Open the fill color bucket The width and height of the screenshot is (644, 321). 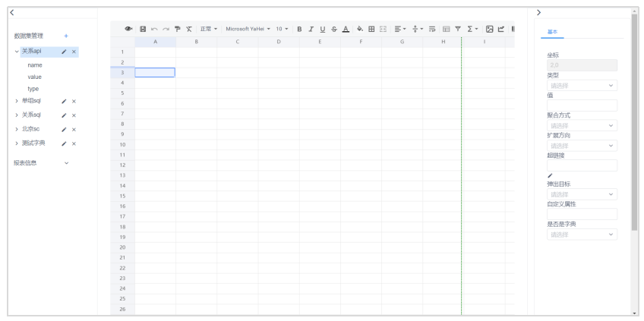point(360,29)
